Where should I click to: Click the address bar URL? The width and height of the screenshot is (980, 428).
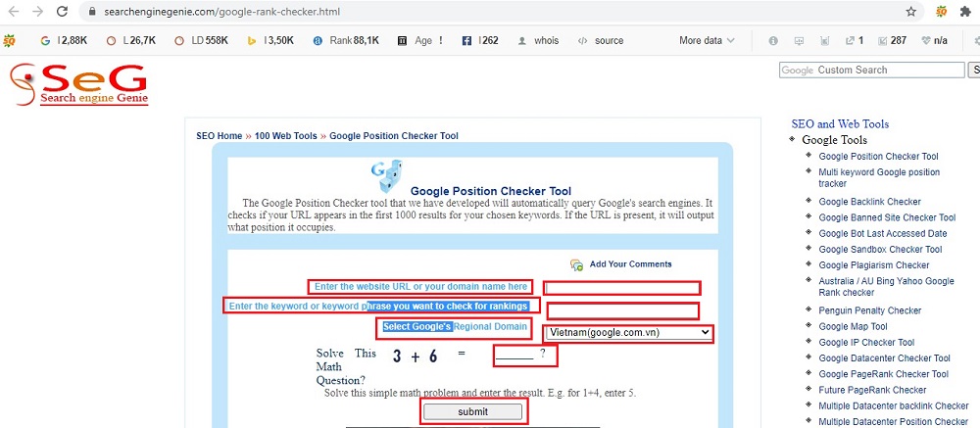point(220,11)
